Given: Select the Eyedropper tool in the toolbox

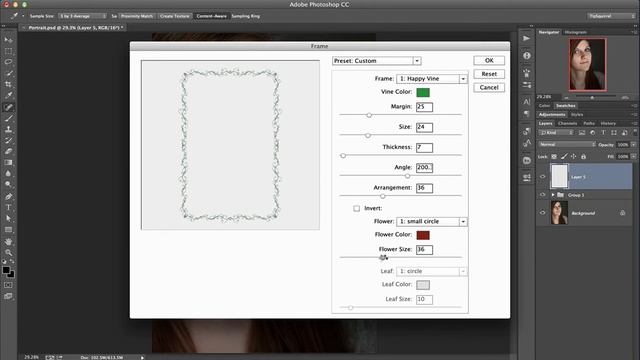Looking at the screenshot, I should (x=8, y=96).
